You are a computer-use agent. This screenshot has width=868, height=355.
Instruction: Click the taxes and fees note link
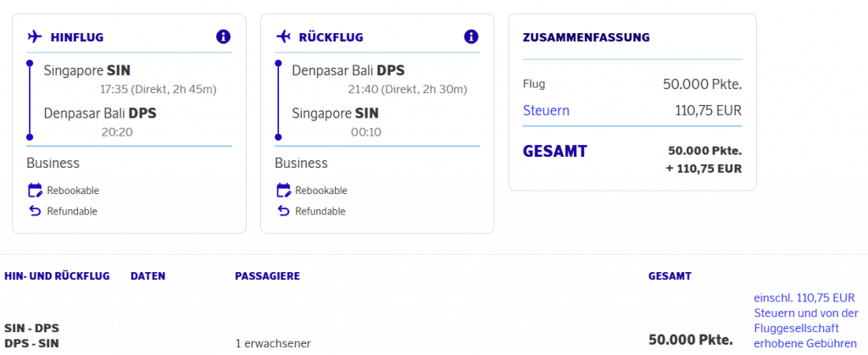[x=805, y=320]
